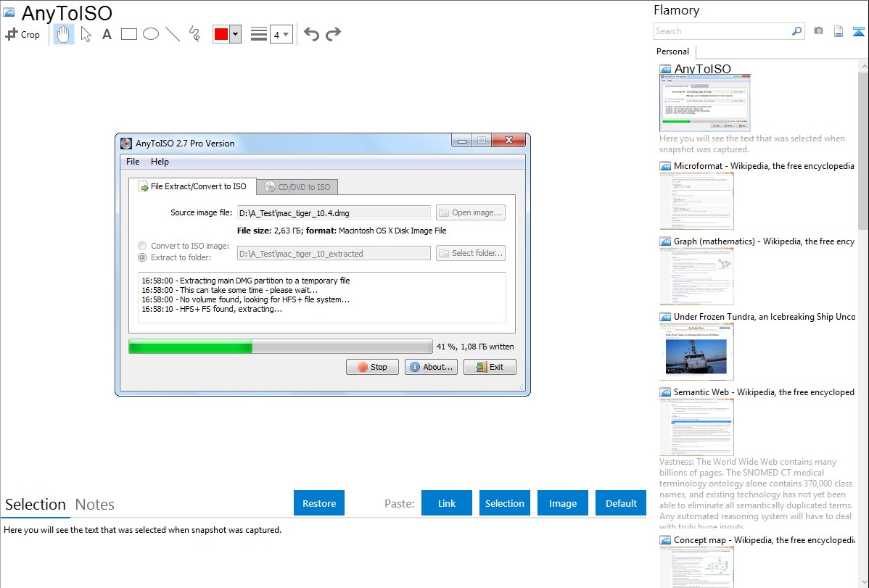Click the Paste Image button
The width and height of the screenshot is (869, 588).
coord(562,503)
